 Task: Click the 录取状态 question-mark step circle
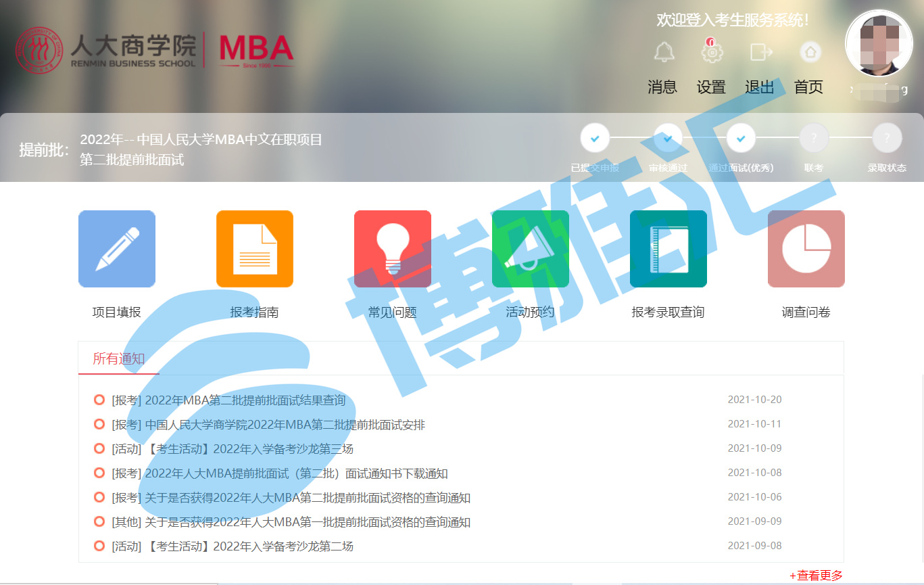point(887,138)
